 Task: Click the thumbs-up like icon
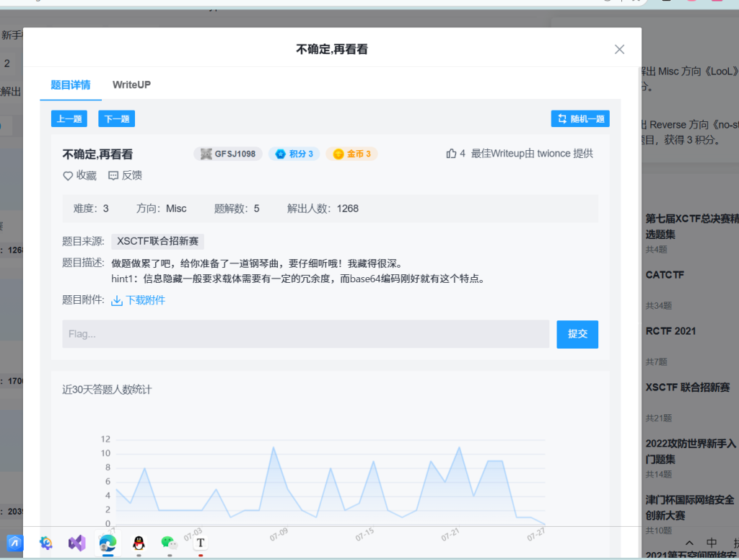point(452,154)
